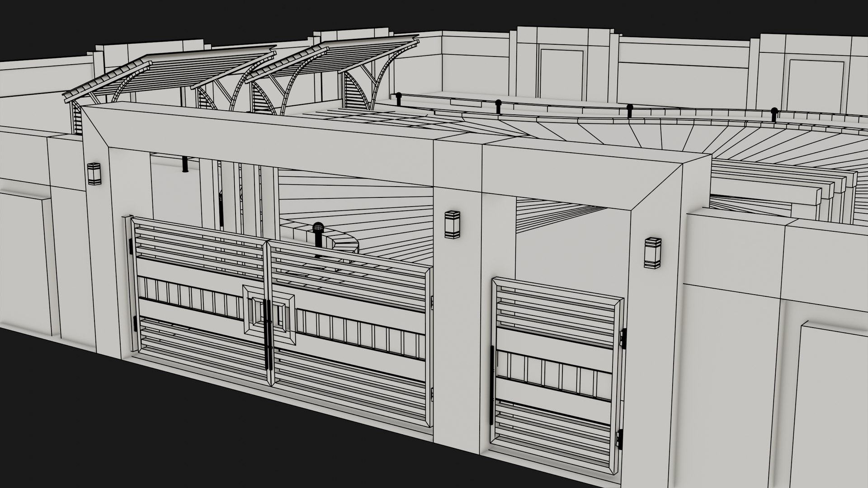
Task: Select the leftmost bollard on the rear ledge
Action: coord(399,99)
